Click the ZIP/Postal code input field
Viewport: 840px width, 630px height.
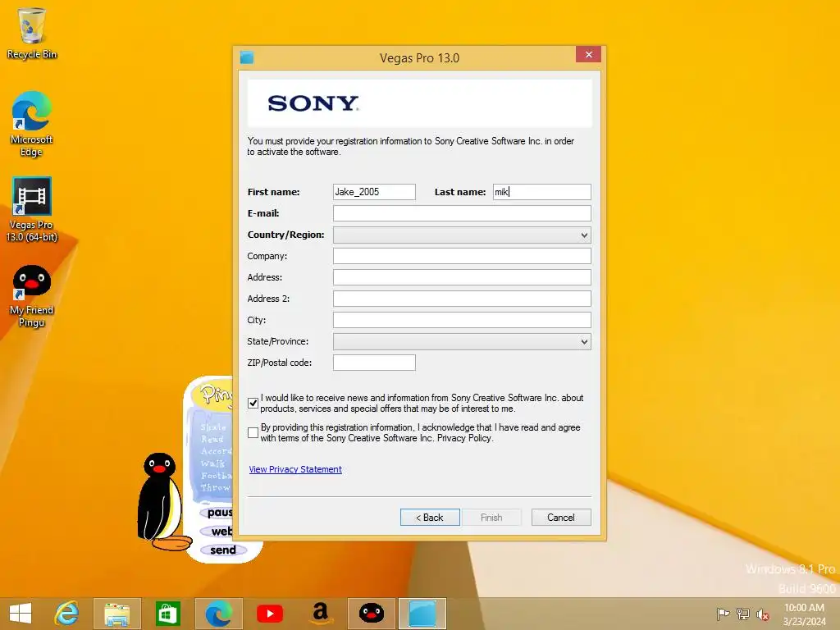tap(374, 363)
